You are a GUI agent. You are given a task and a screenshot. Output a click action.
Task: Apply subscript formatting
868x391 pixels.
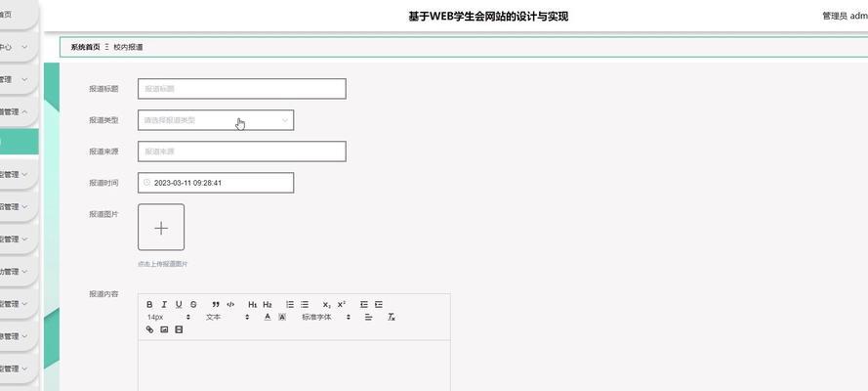(327, 305)
